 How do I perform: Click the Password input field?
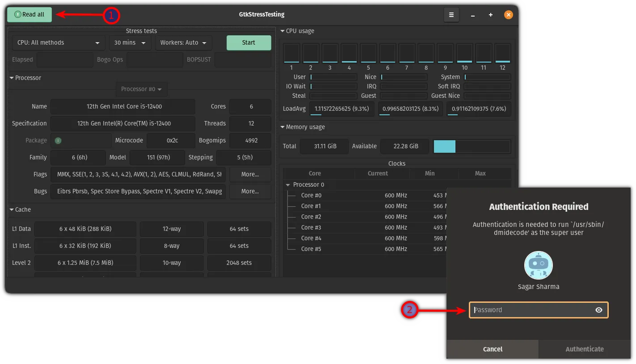(532, 310)
